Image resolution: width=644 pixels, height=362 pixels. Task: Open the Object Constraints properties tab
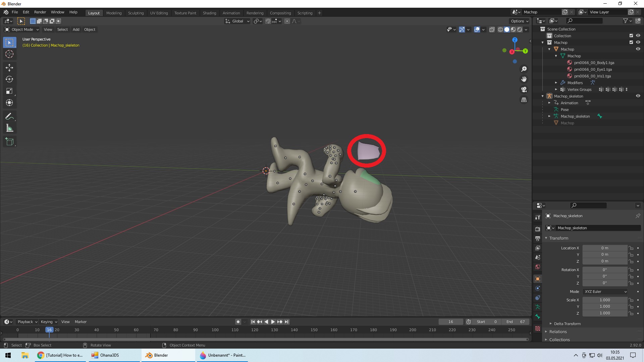(538, 298)
